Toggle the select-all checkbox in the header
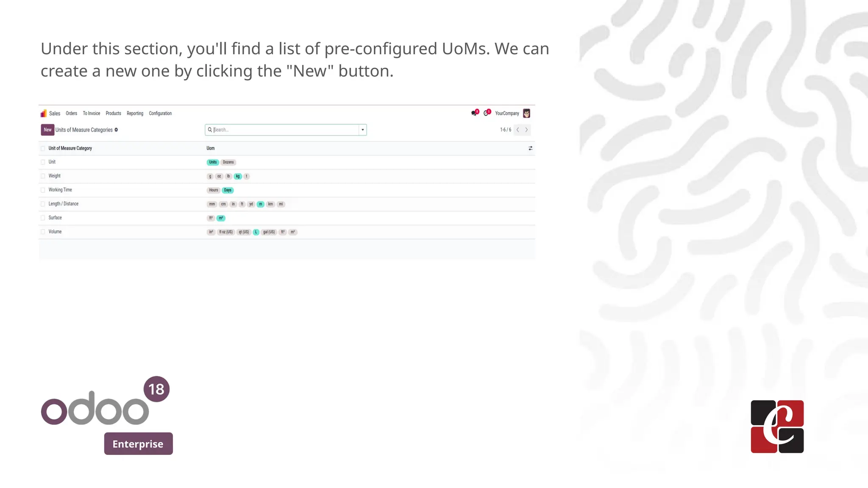Screen dimensions: 868x488 [x=43, y=149]
